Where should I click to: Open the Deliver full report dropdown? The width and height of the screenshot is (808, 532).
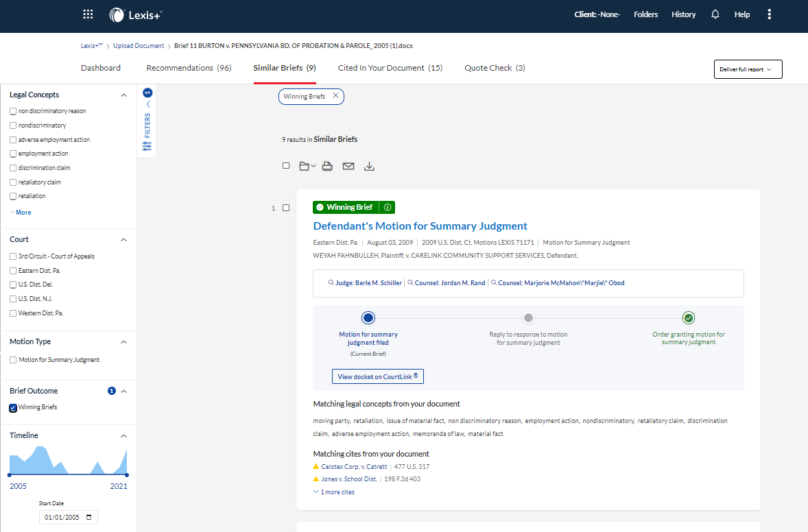coord(748,69)
